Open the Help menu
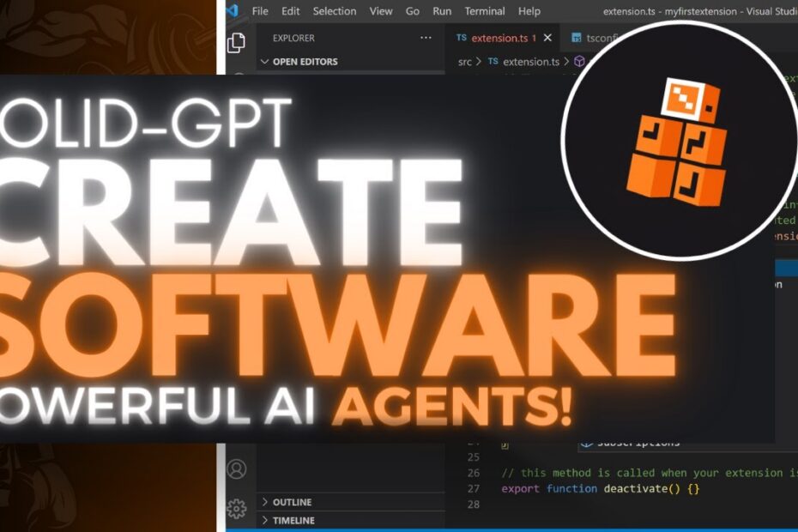The height and width of the screenshot is (532, 798). (529, 11)
